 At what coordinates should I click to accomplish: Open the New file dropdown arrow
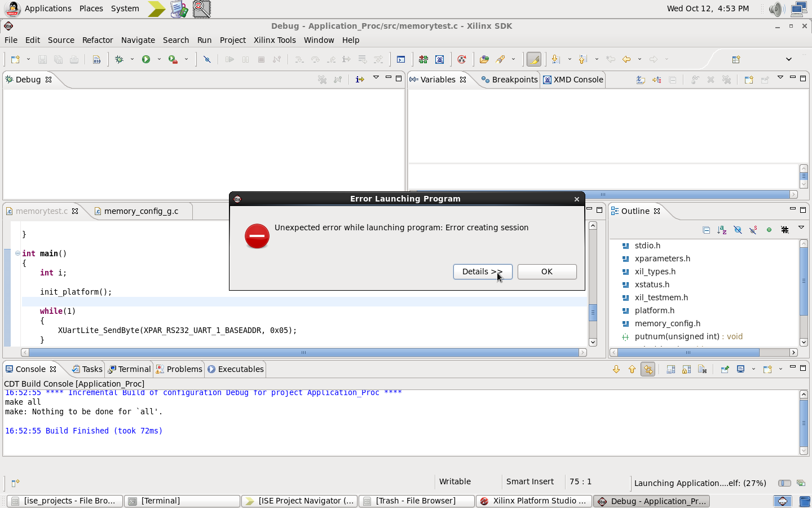pos(27,59)
